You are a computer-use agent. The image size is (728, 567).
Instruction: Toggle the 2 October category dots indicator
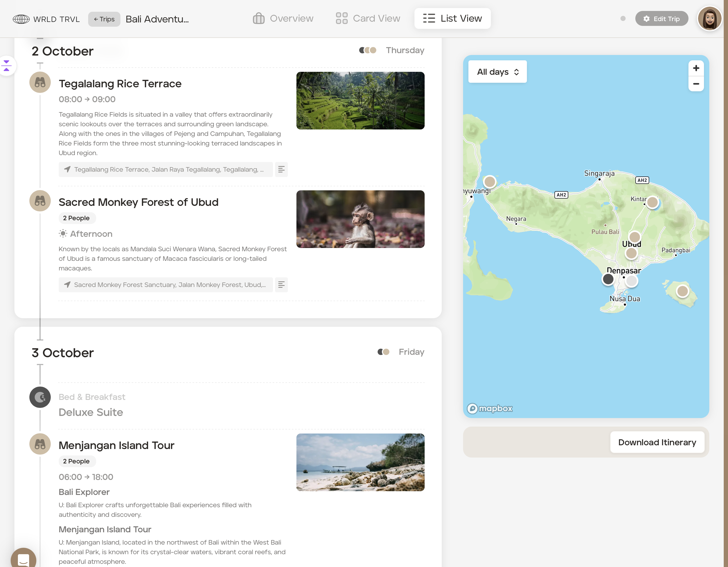coord(368,50)
